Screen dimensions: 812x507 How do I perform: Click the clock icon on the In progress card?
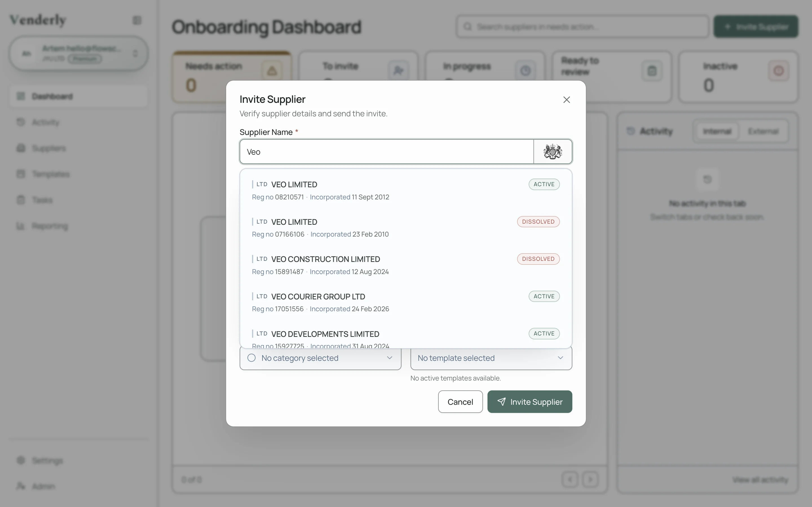[x=526, y=71]
